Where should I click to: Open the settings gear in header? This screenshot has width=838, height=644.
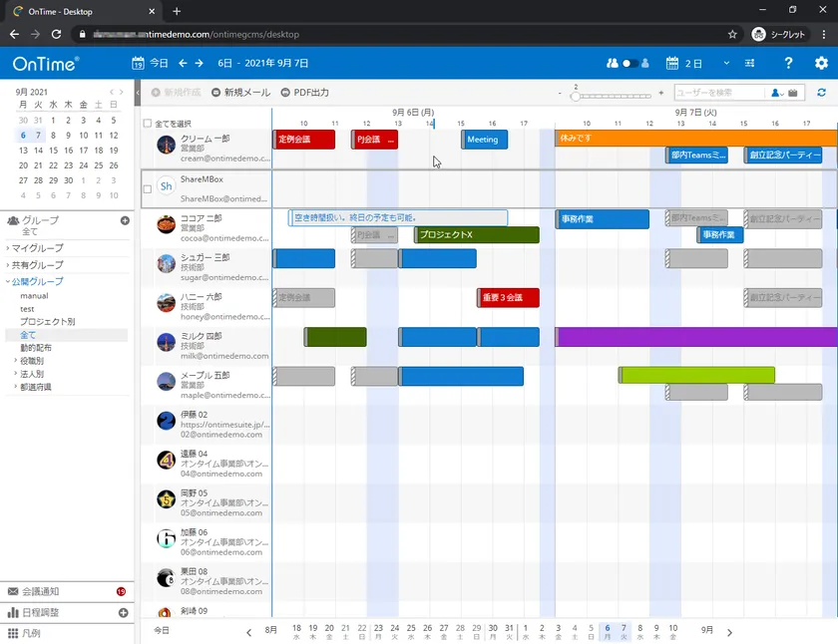coord(821,63)
